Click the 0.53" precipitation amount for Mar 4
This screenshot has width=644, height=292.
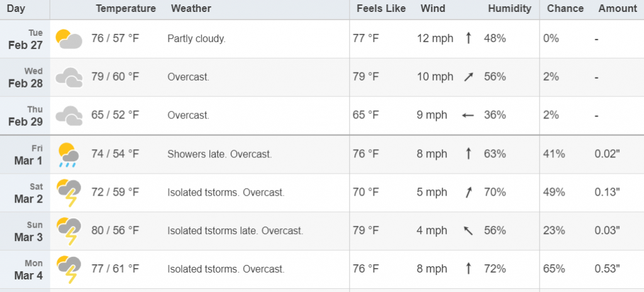tap(607, 269)
